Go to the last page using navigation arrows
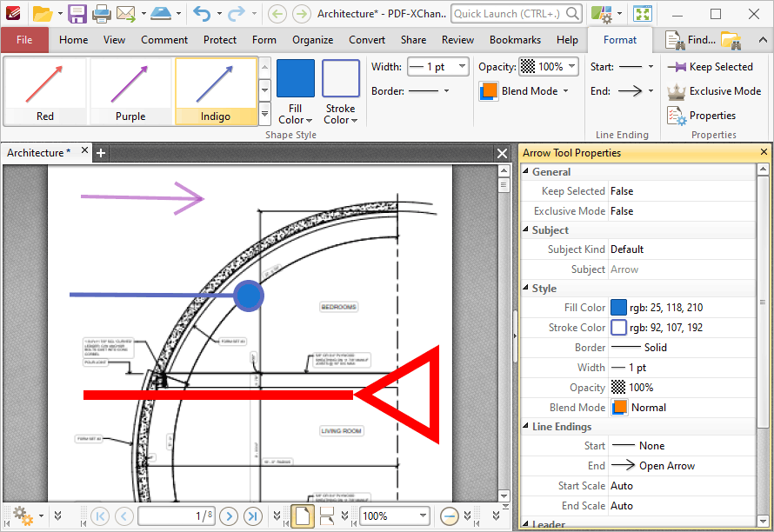 tap(252, 515)
